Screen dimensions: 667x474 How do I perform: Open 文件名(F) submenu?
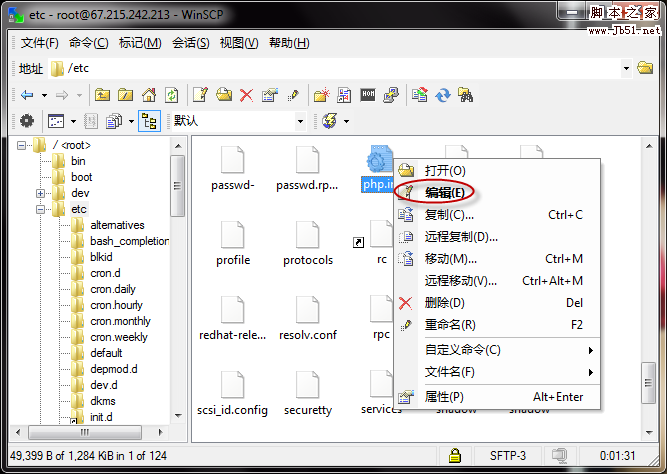click(497, 372)
